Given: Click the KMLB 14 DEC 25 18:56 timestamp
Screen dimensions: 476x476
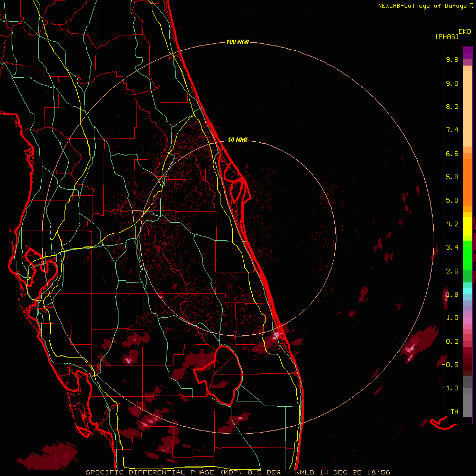Looking at the screenshot, I should 342,472.
